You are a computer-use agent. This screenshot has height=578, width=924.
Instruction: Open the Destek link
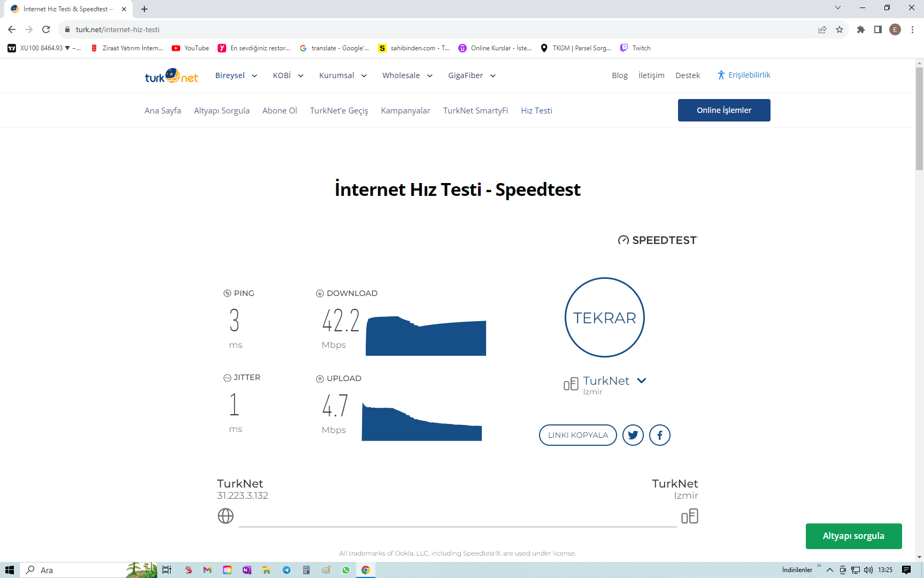(688, 75)
